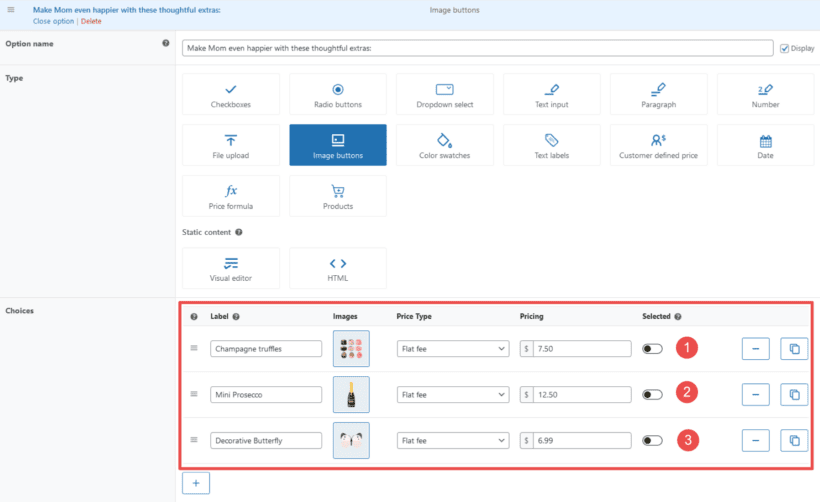Enable Selected switch for Decorative Butterfly
820x502 pixels.
(x=652, y=440)
